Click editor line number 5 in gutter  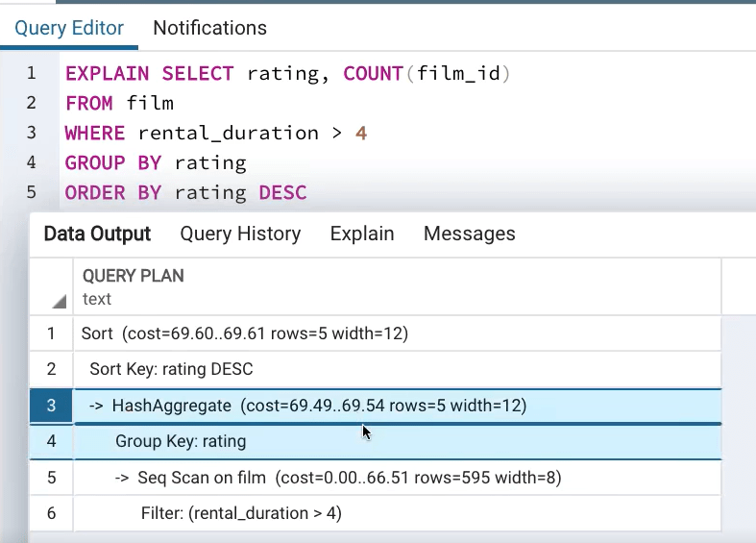(x=32, y=192)
